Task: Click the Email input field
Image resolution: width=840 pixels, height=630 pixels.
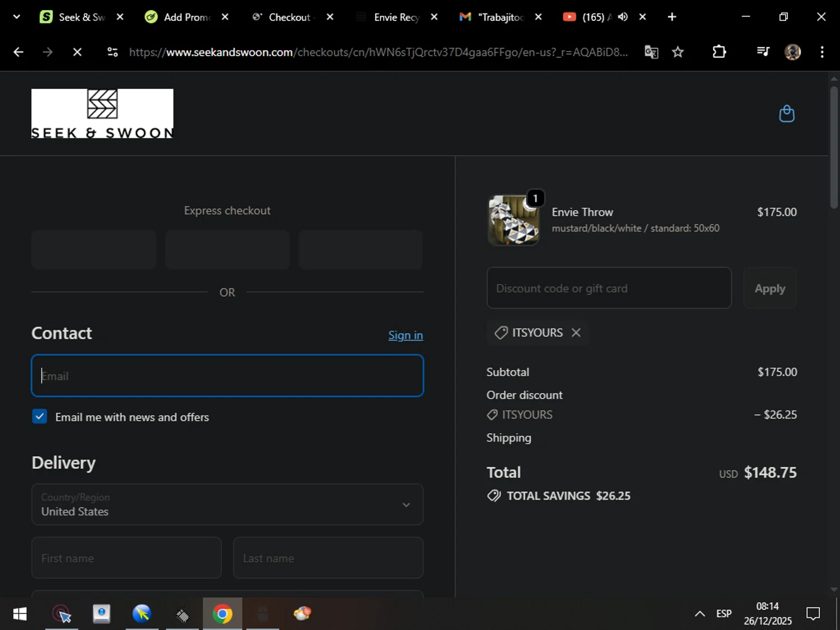Action: pyautogui.click(x=227, y=376)
